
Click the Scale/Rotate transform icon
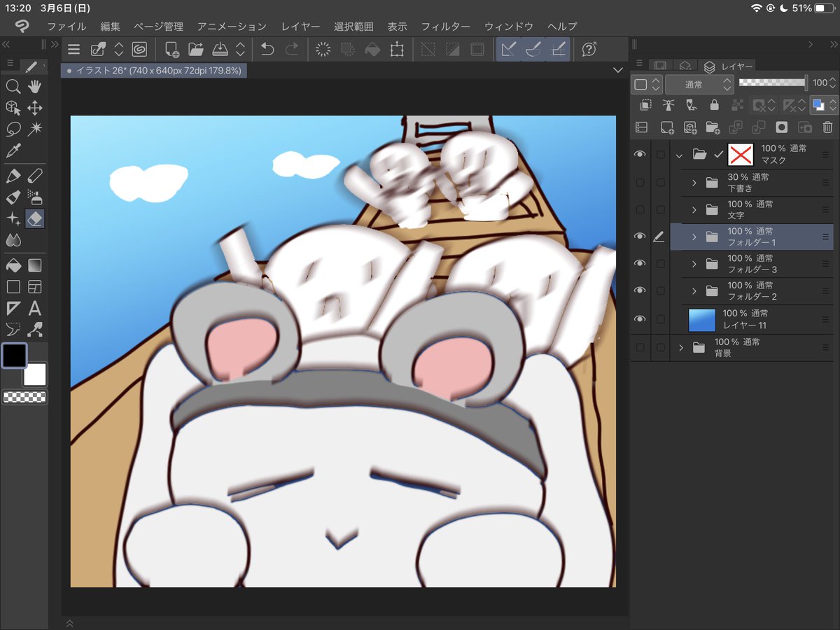[x=398, y=49]
